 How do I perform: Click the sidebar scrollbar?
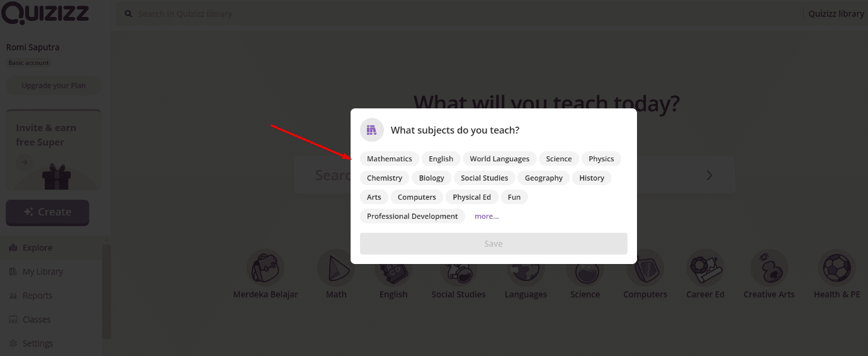click(107, 292)
